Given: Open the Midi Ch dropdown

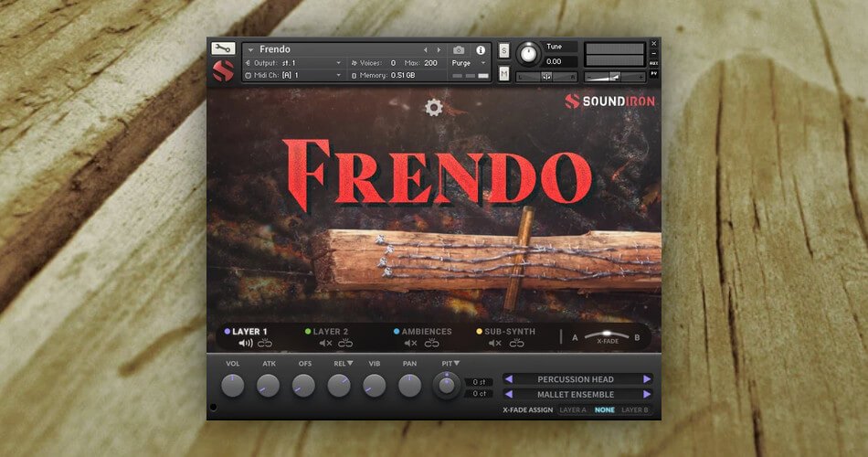Looking at the screenshot, I should click(x=294, y=75).
